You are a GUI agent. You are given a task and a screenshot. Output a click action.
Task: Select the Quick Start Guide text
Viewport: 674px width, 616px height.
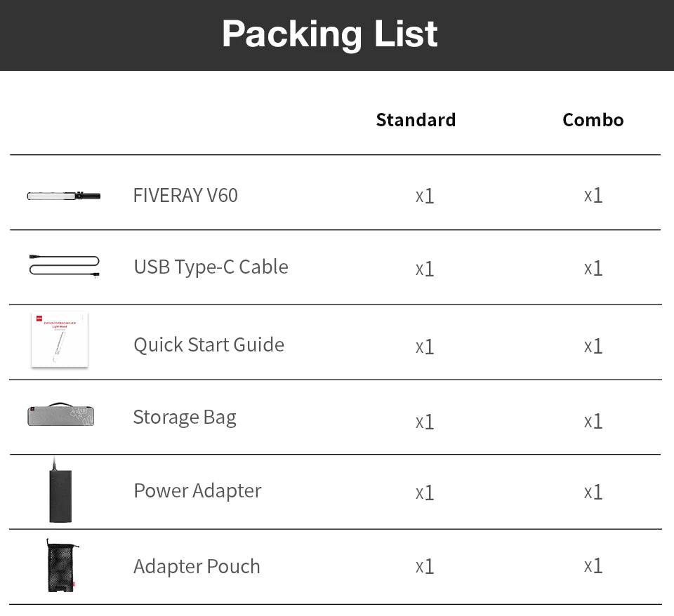pyautogui.click(x=209, y=344)
